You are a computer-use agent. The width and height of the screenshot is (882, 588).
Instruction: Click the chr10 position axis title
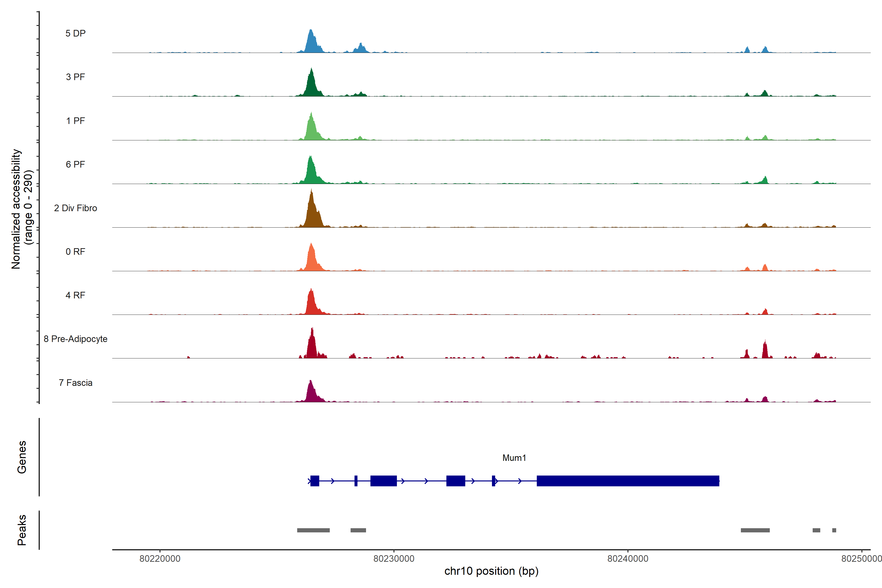[491, 571]
